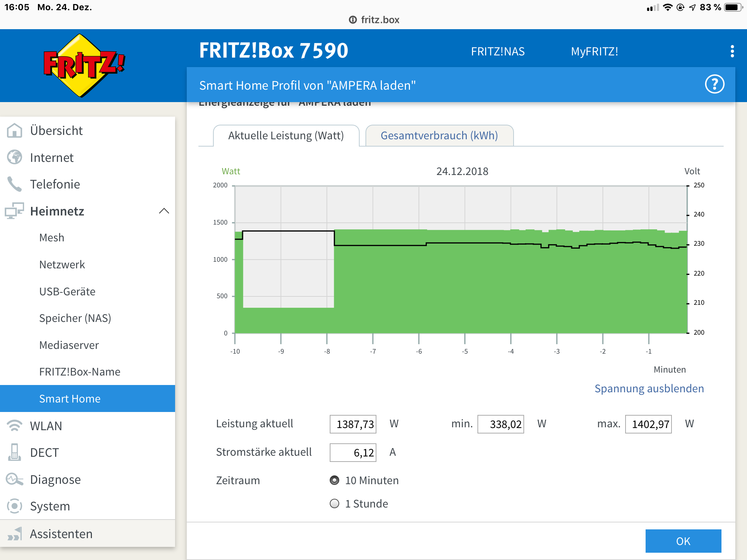
Task: Select the 1 Stunde radio button
Action: [x=334, y=503]
